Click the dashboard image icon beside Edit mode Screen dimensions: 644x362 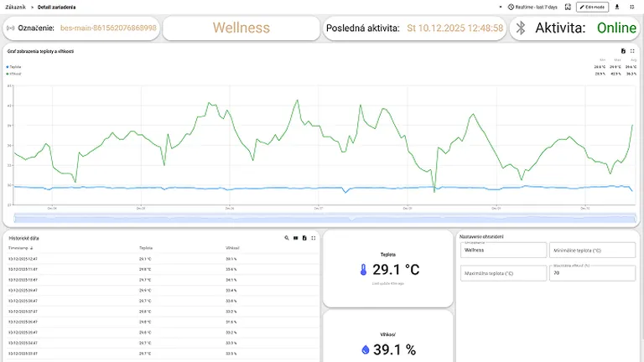tap(568, 7)
